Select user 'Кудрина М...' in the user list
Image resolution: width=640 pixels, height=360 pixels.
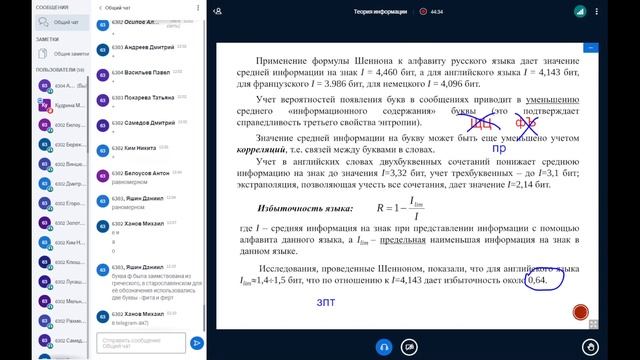(61, 105)
